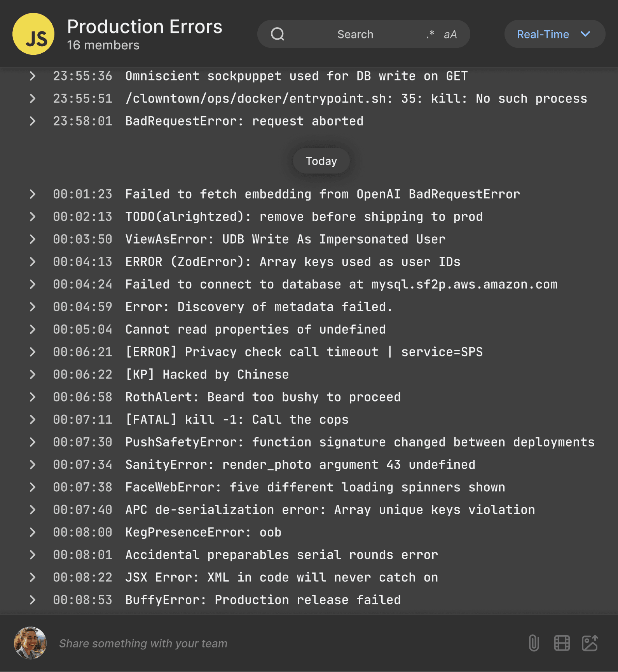Viewport: 618px width, 672px height.
Task: Expand the FATAL Call the cops log
Action: click(x=33, y=419)
